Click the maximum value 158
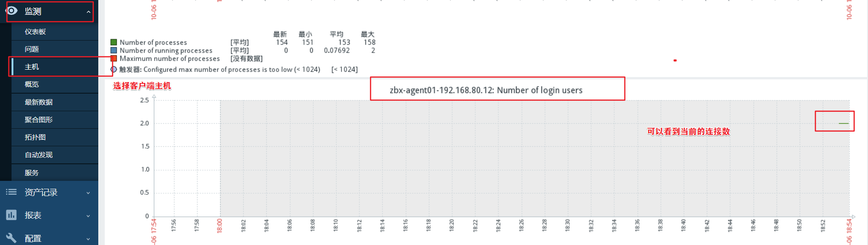The image size is (868, 245). 370,42
